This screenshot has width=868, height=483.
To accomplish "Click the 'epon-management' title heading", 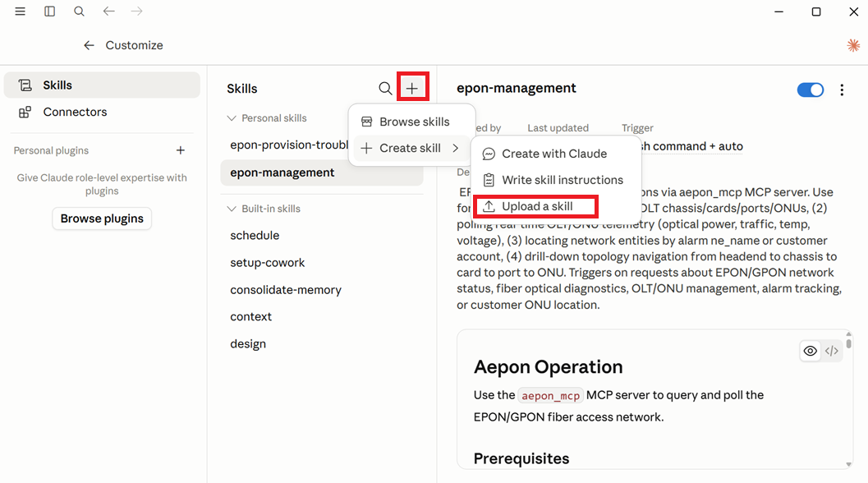I will 517,88.
